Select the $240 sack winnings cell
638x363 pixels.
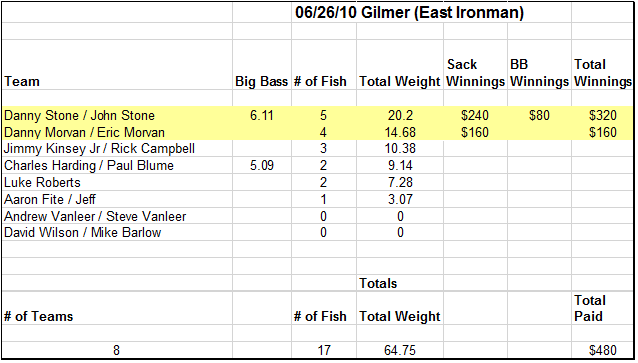point(475,116)
